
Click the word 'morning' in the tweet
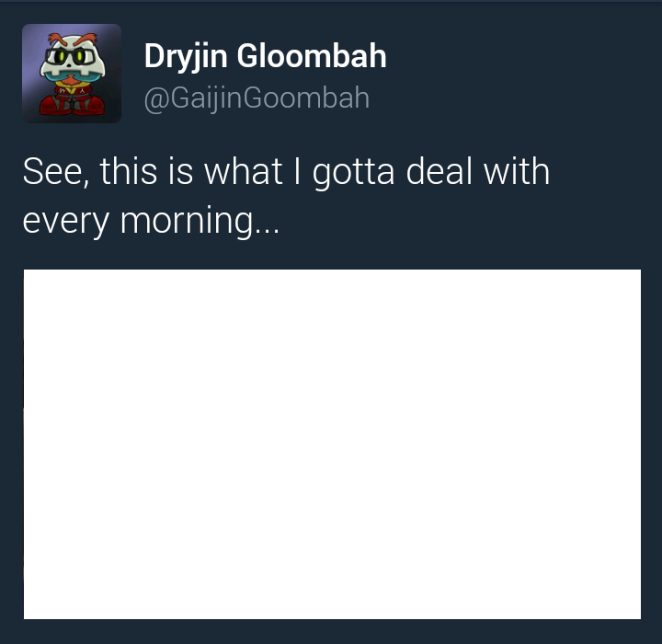[x=187, y=222]
